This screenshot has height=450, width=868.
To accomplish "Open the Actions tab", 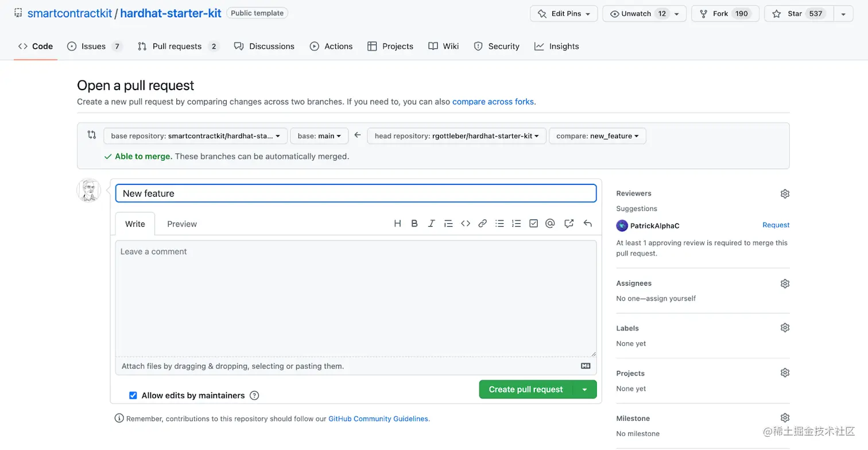I will tap(331, 46).
